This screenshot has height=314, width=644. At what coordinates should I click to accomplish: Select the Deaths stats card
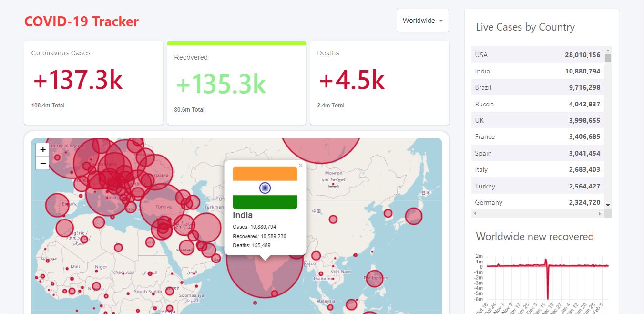pyautogui.click(x=379, y=83)
